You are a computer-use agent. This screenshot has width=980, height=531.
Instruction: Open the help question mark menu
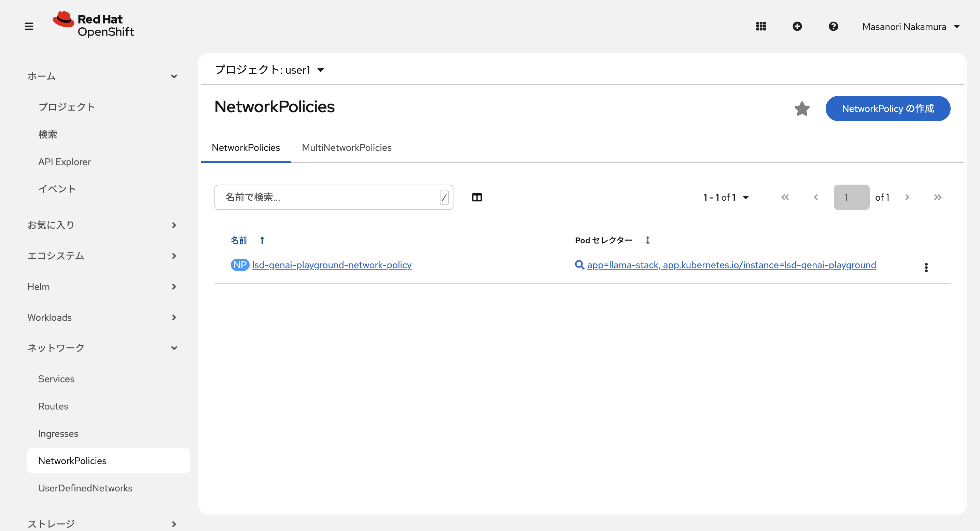[x=833, y=26]
